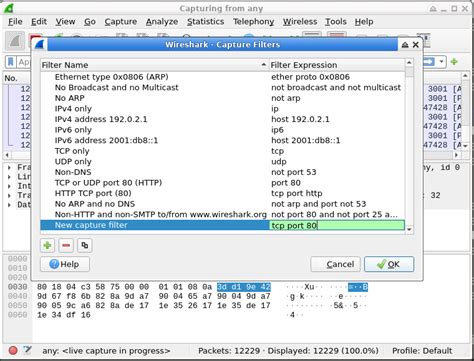Open the display filter history dropdown arrow
The width and height of the screenshot is (474, 361).
click(441, 62)
